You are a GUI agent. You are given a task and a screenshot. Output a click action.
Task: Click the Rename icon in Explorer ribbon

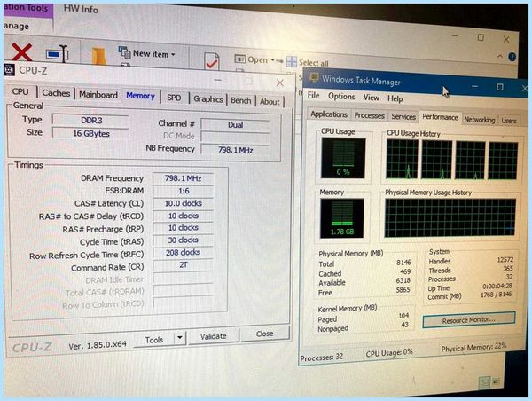click(x=58, y=54)
